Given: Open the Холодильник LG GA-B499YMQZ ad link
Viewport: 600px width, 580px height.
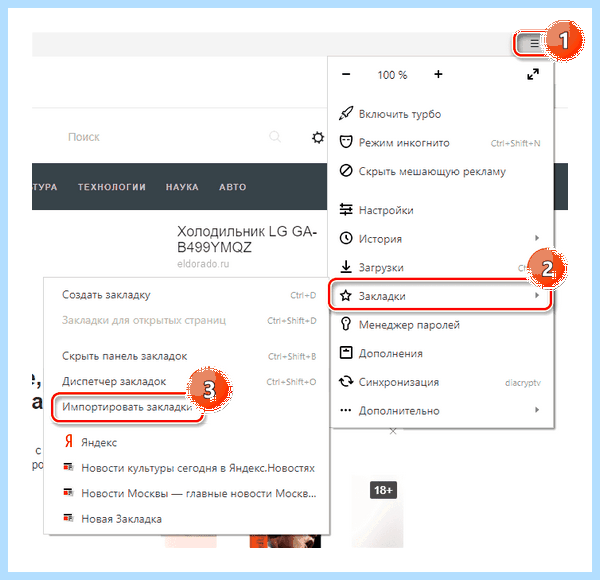Looking at the screenshot, I should point(247,239).
